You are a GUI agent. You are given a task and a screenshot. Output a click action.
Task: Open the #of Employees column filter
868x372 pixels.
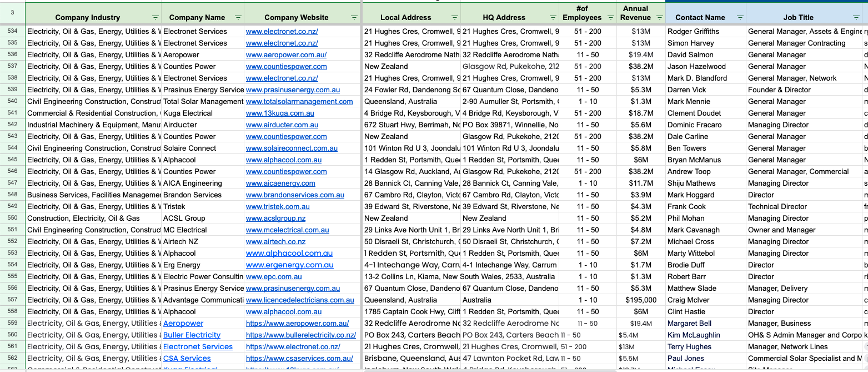point(610,18)
